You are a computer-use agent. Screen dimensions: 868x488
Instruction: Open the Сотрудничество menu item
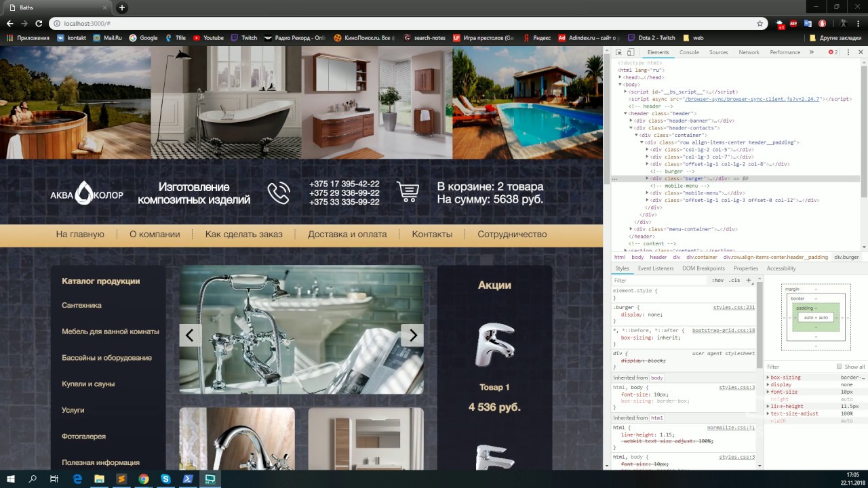click(512, 235)
